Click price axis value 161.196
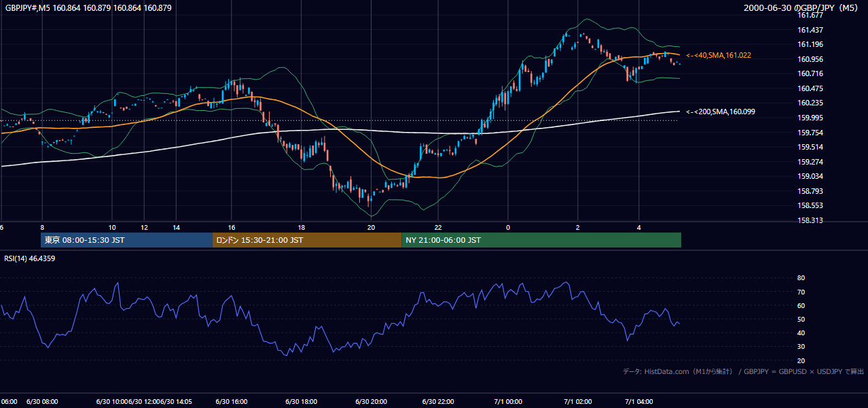868x408 pixels. click(810, 45)
